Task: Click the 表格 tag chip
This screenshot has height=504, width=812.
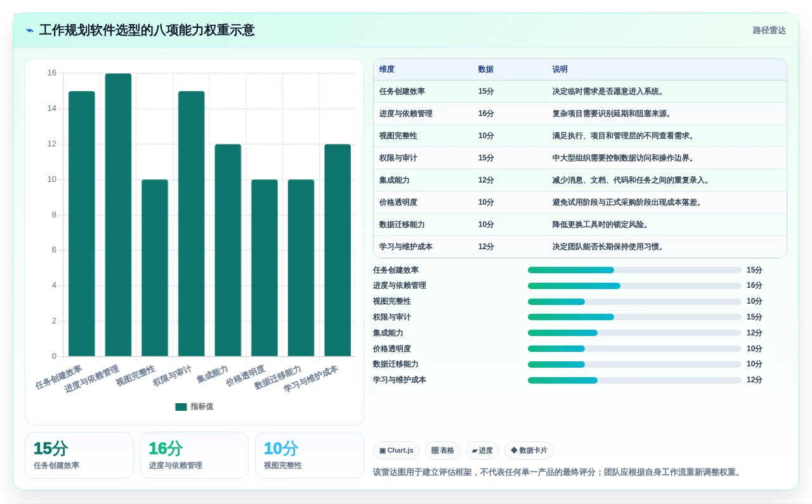Action: (x=443, y=451)
